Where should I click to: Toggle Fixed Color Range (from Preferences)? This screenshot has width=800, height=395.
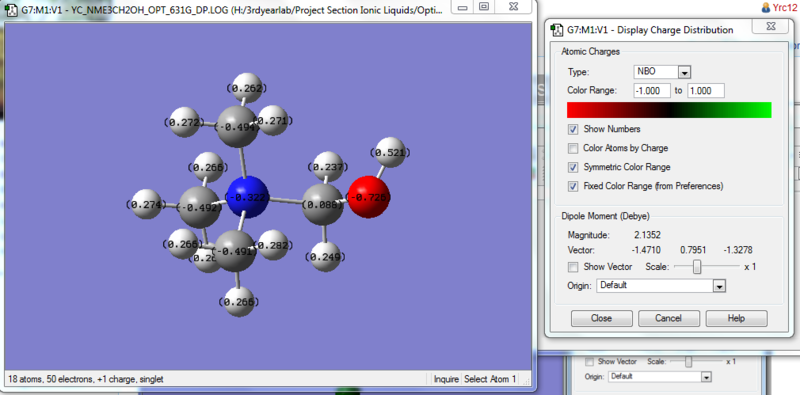pyautogui.click(x=573, y=186)
